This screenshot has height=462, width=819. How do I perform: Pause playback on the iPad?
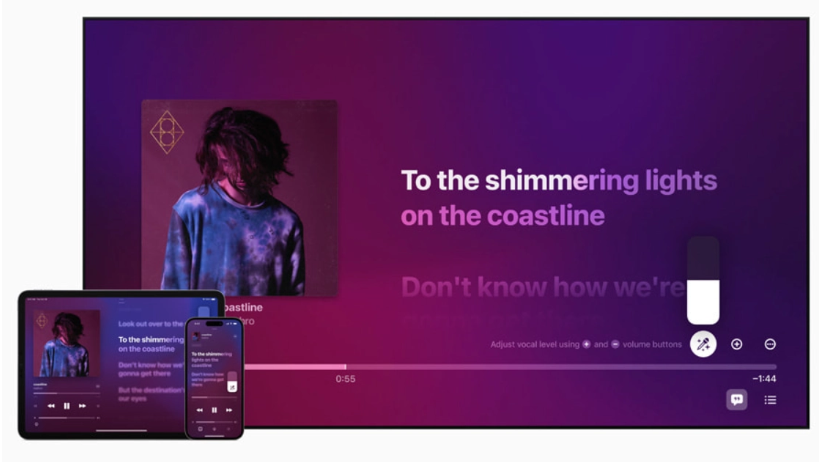click(x=66, y=406)
